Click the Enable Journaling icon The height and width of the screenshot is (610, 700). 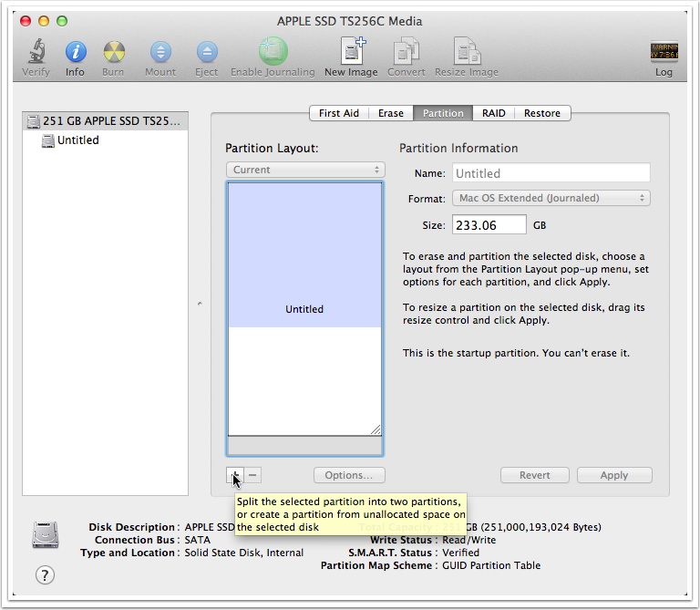(x=273, y=51)
